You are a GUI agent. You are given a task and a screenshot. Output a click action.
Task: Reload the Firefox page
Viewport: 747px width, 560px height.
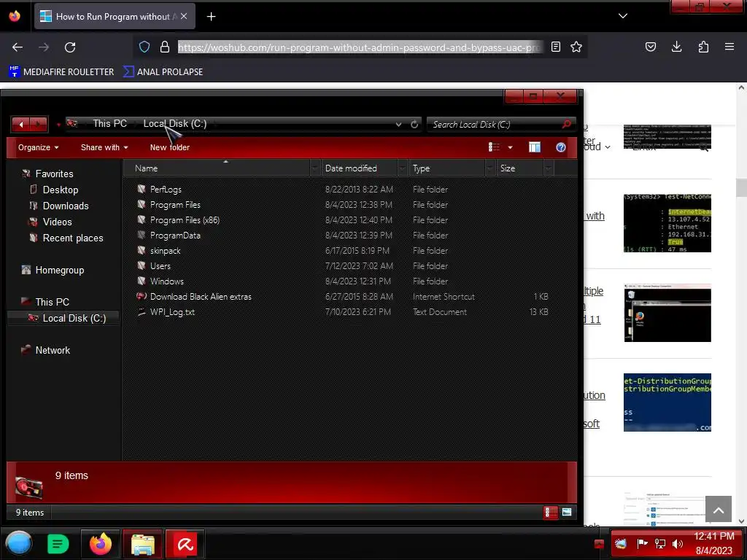coord(70,47)
